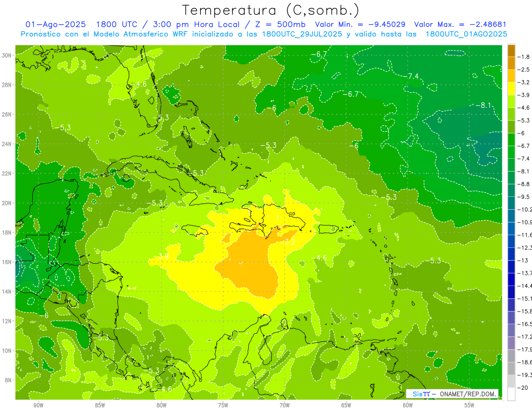Click the -3.9 contour label on the map
532x411 pixels.
(x=161, y=256)
